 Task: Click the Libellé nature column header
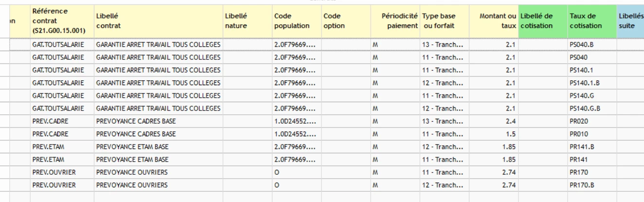[248, 21]
